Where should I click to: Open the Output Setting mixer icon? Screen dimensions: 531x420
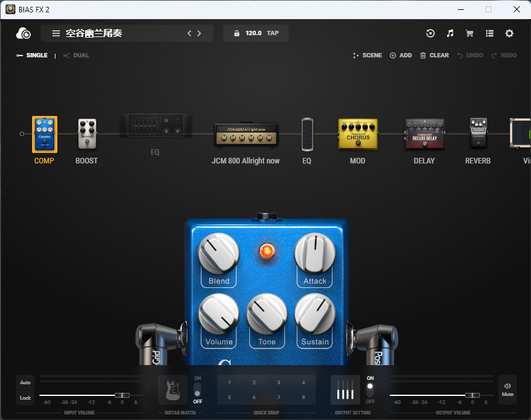345,390
